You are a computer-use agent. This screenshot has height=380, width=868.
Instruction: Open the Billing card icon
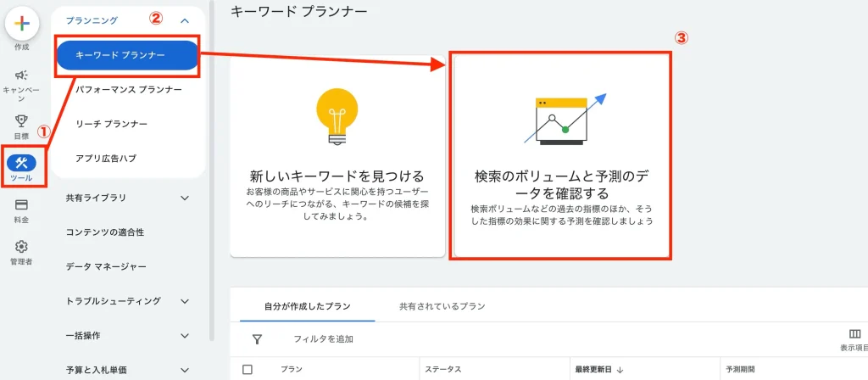pyautogui.click(x=21, y=205)
